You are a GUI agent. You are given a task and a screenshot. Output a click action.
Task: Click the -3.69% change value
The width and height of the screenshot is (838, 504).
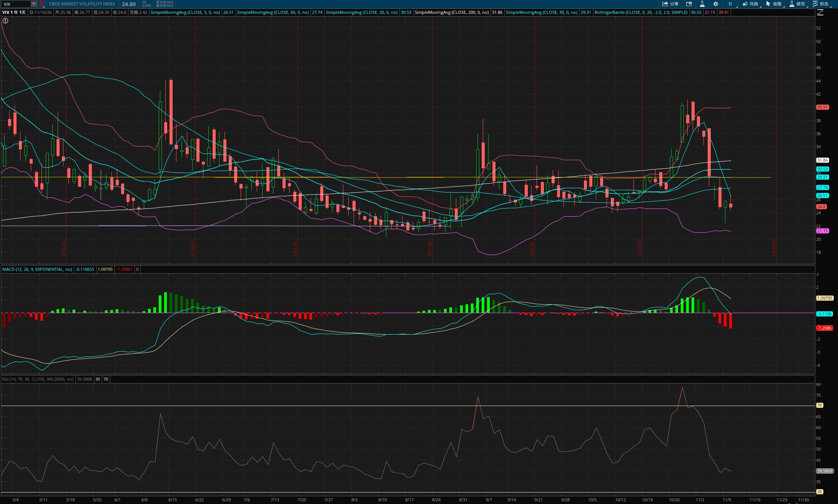(146, 6)
